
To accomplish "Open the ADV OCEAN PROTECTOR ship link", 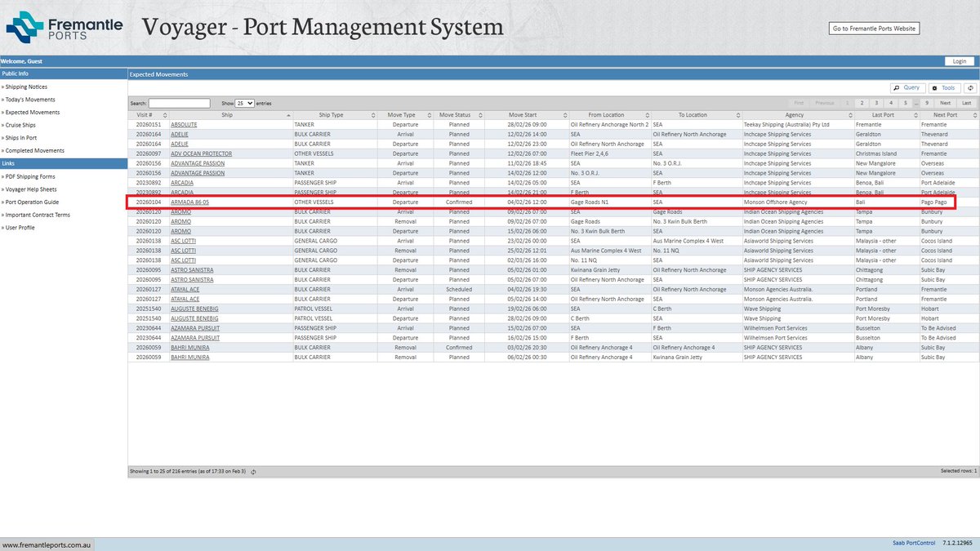I will coord(201,153).
